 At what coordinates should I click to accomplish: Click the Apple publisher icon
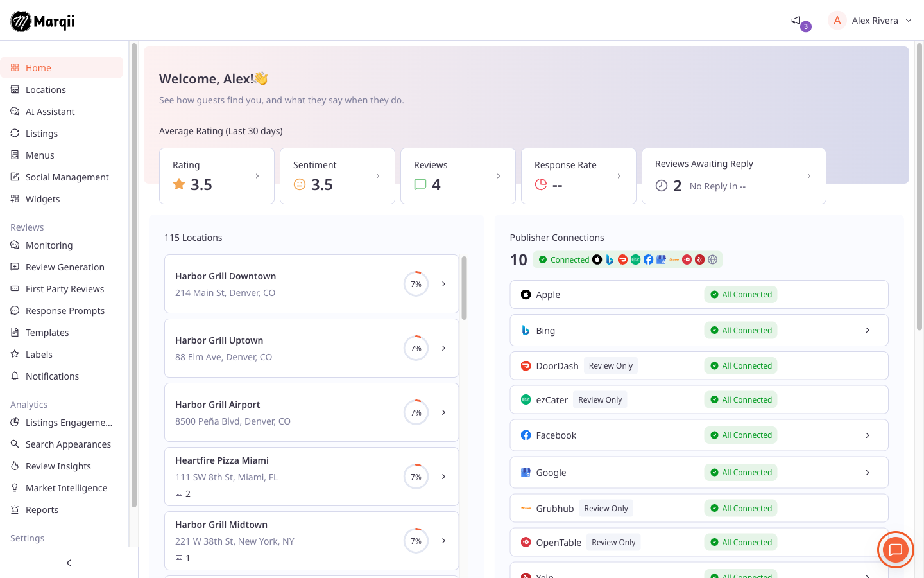click(526, 295)
